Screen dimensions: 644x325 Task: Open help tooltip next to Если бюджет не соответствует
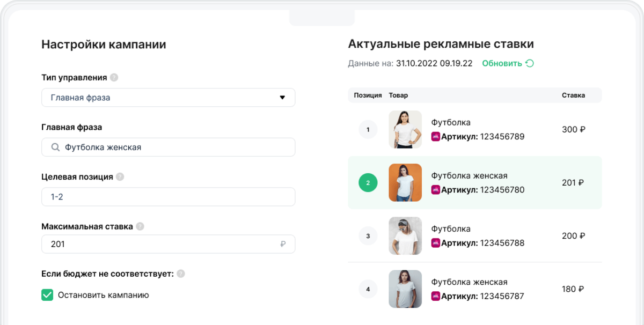point(181,274)
